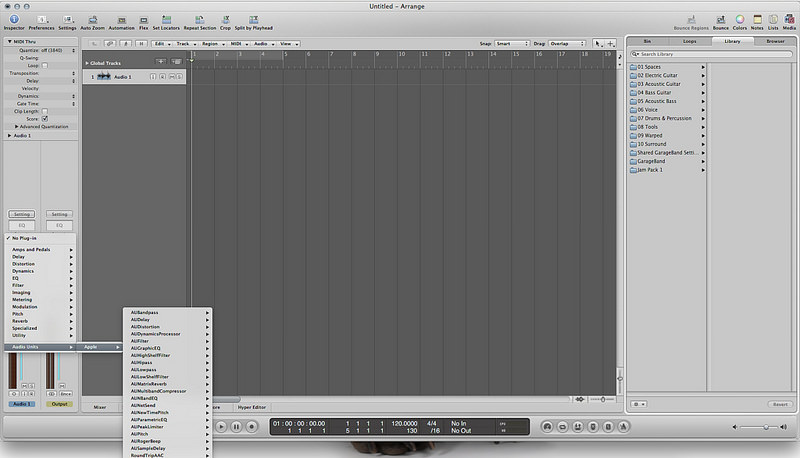Record-enable the Audio 1 track

[162, 77]
